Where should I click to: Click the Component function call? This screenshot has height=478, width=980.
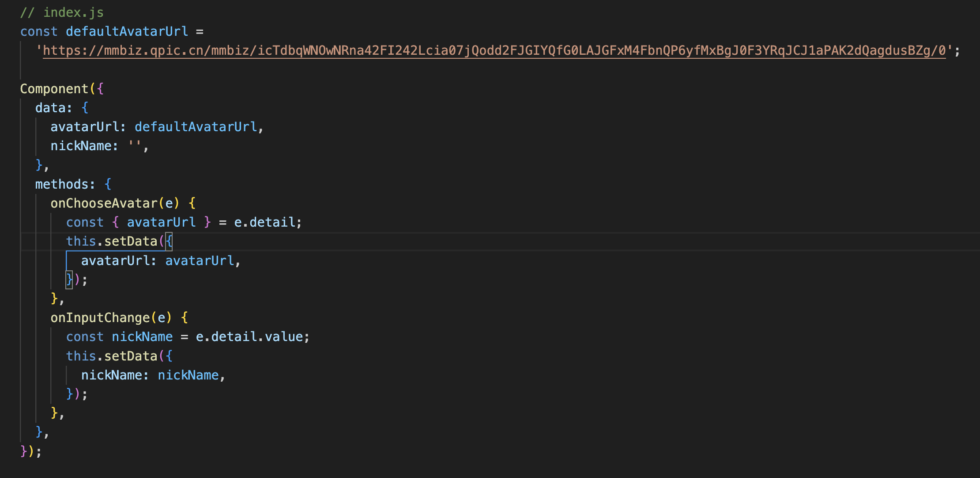click(x=54, y=89)
